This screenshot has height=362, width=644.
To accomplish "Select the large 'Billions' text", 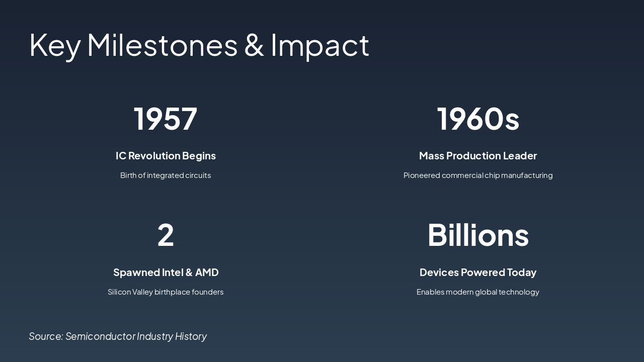I will 478,235.
